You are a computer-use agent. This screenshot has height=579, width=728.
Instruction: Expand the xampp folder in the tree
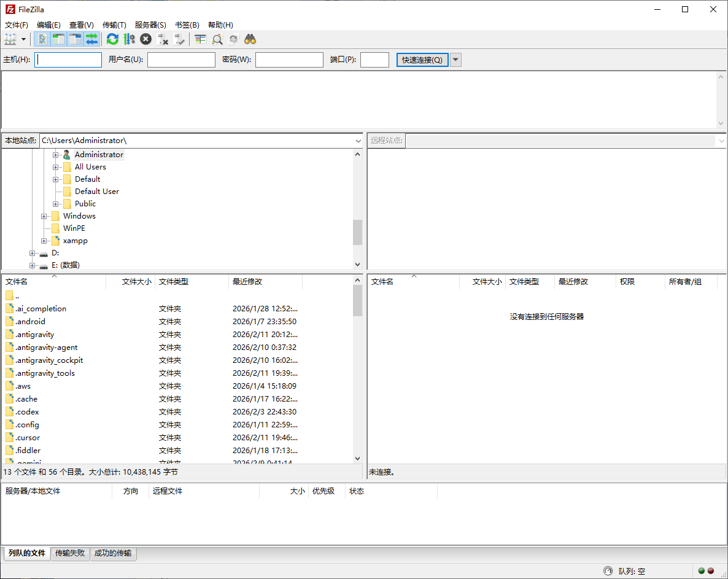pos(43,240)
